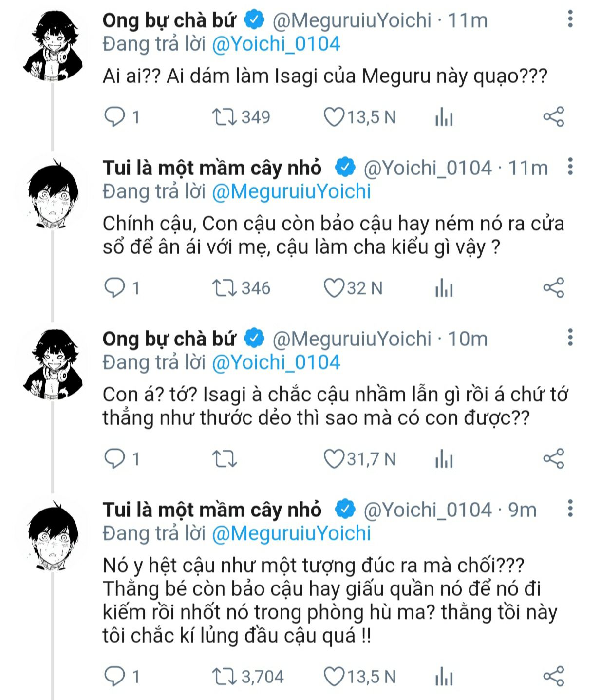Image resolution: width=601 pixels, height=700 pixels.
Task: Open more options on the 10m tweet
Action: click(x=570, y=338)
